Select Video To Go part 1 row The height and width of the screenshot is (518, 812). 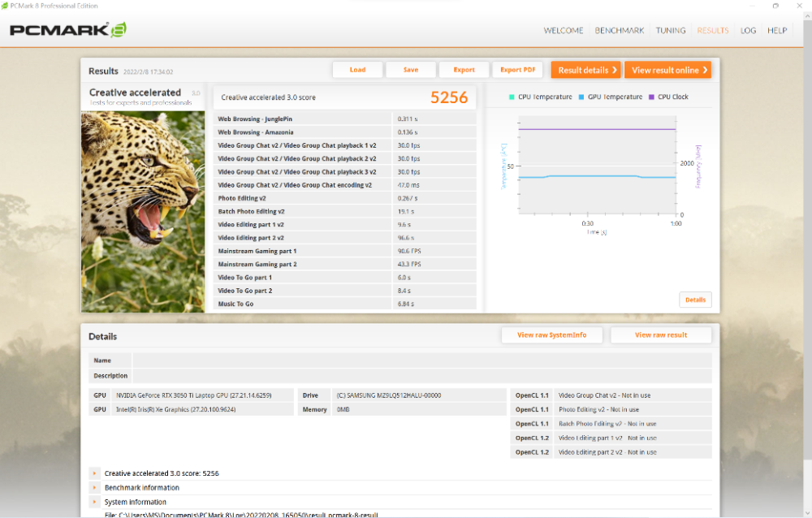pyautogui.click(x=345, y=278)
